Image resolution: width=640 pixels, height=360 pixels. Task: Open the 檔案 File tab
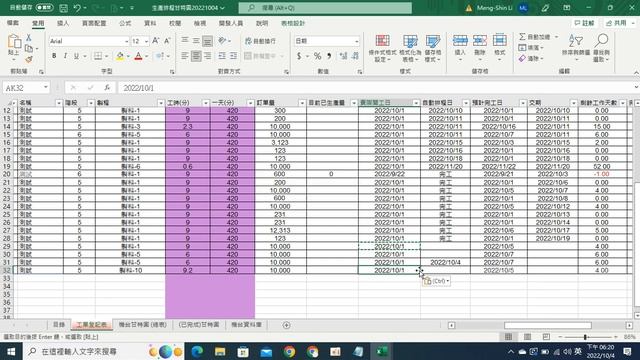click(13, 23)
